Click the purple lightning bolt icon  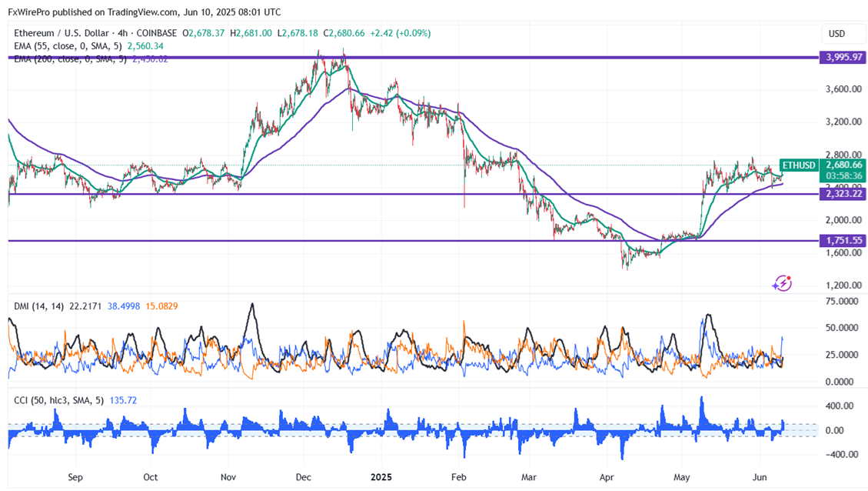782,283
